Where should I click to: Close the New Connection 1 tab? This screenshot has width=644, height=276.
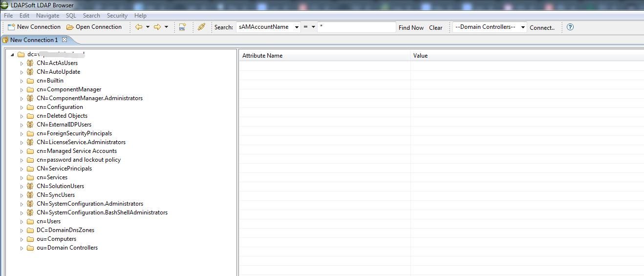pyautogui.click(x=64, y=40)
